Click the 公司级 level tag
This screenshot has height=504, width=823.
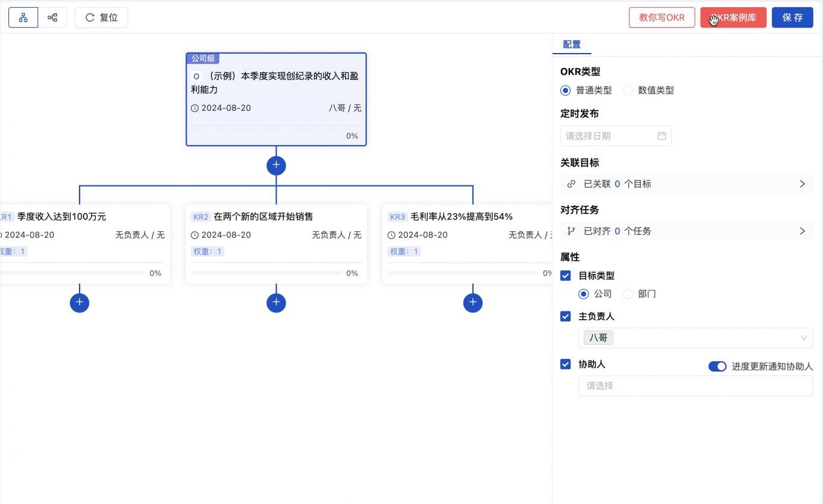pos(203,58)
